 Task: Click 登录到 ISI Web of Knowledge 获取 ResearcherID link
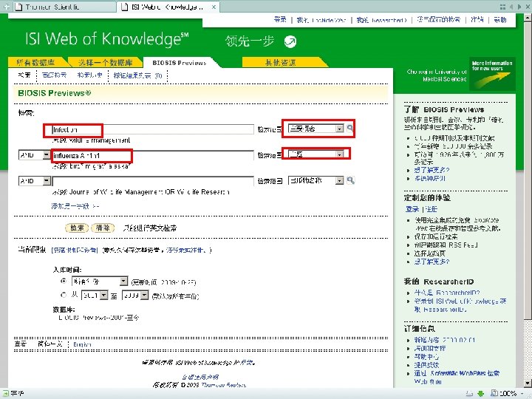pyautogui.click(x=460, y=305)
